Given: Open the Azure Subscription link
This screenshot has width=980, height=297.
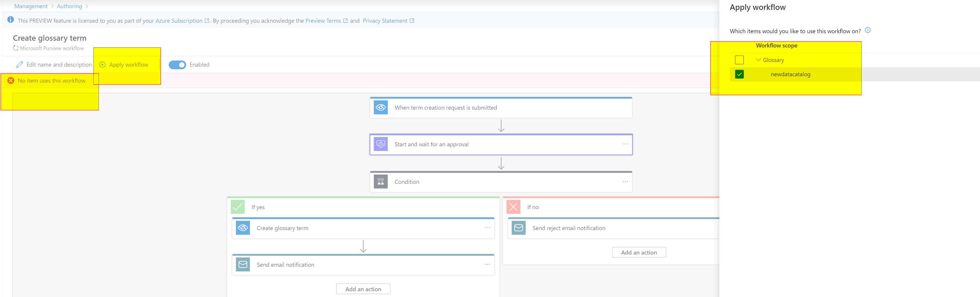Looking at the screenshot, I should point(179,21).
